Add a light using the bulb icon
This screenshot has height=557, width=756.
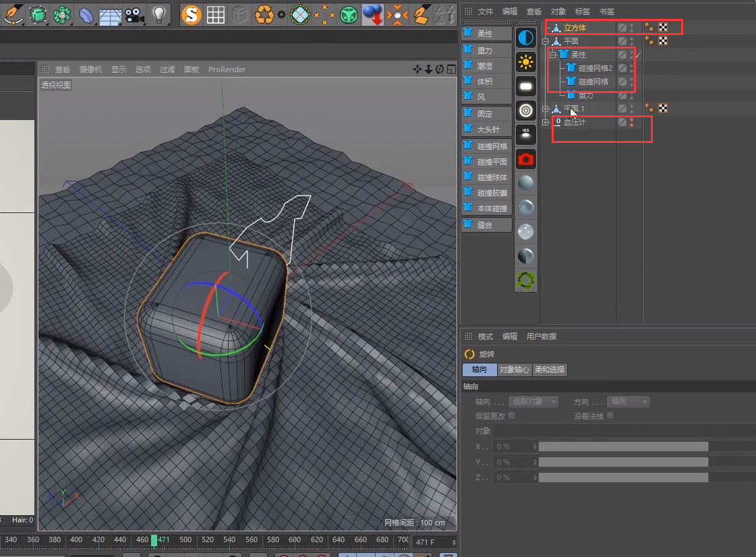tap(158, 14)
